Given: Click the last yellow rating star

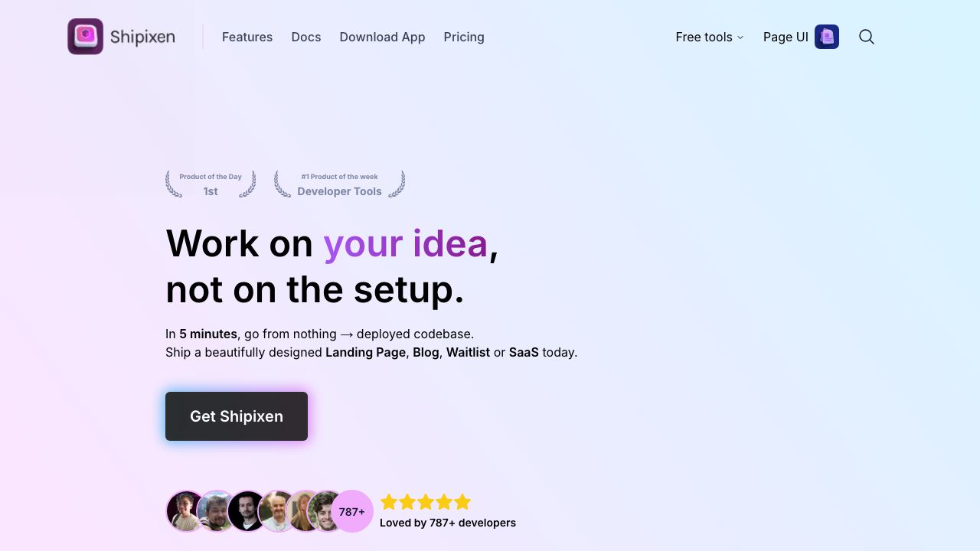Looking at the screenshot, I should pos(462,502).
